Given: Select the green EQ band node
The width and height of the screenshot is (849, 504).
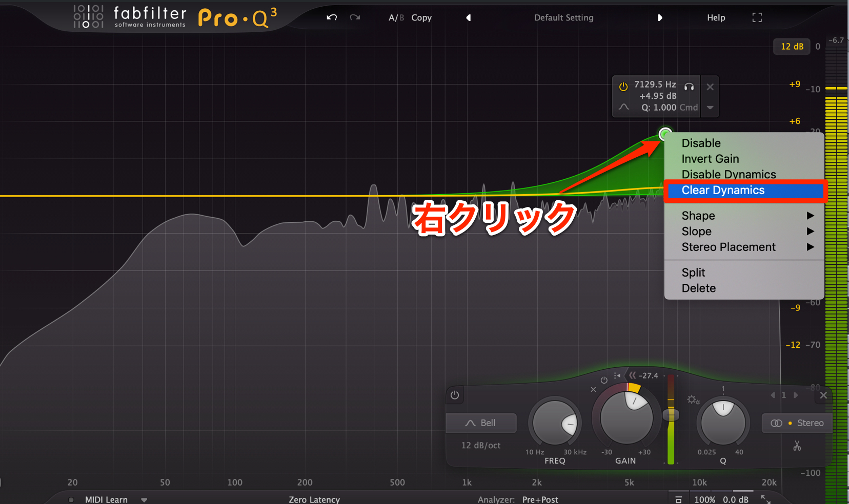Looking at the screenshot, I should pos(665,134).
